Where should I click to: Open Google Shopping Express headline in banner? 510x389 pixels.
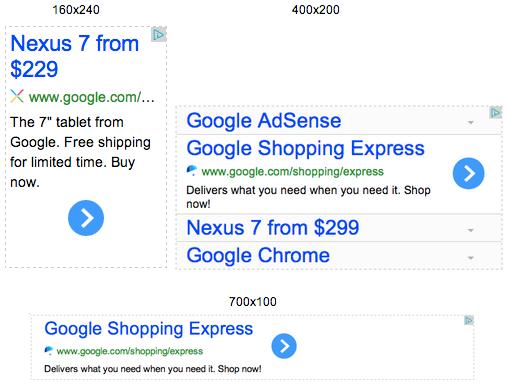click(149, 329)
